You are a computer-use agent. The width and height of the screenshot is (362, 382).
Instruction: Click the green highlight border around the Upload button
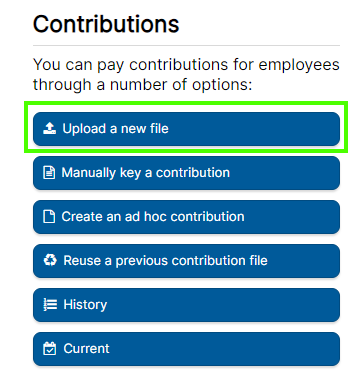point(186,103)
